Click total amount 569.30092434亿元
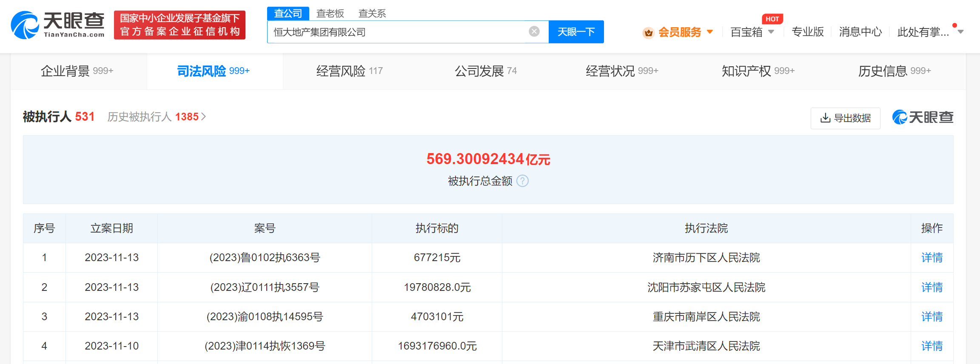980x364 pixels. [x=488, y=159]
